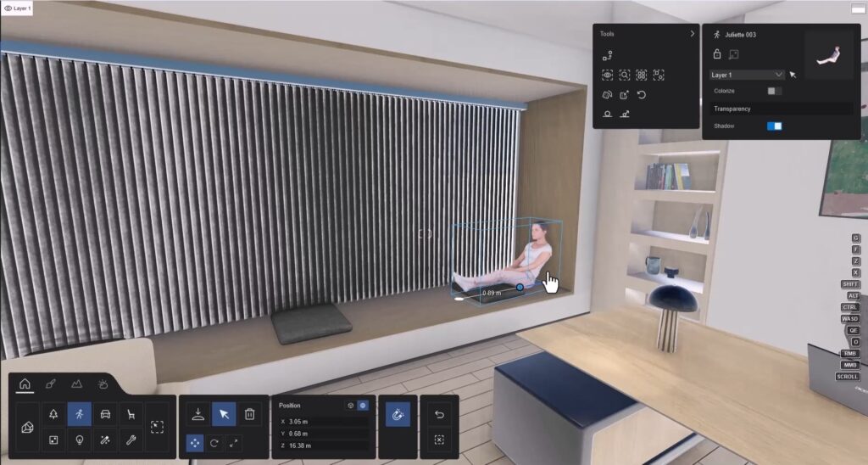Click the mass-placement path tool icon

pos(607,55)
